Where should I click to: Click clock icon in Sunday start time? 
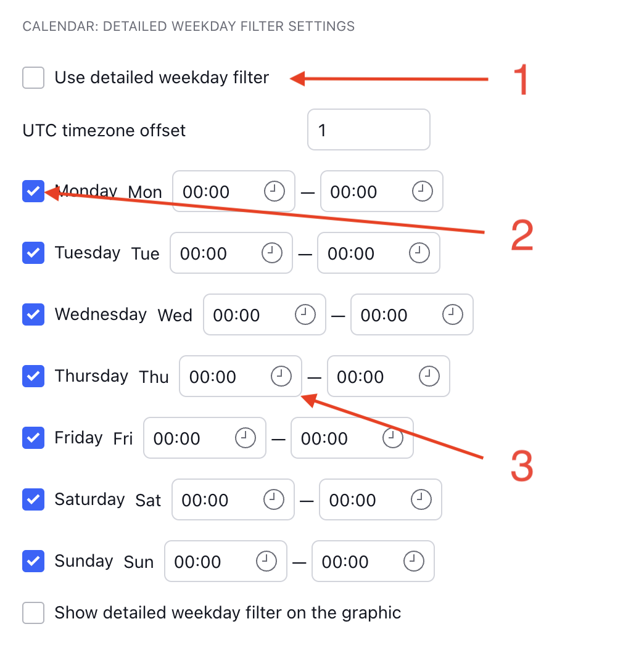266,561
